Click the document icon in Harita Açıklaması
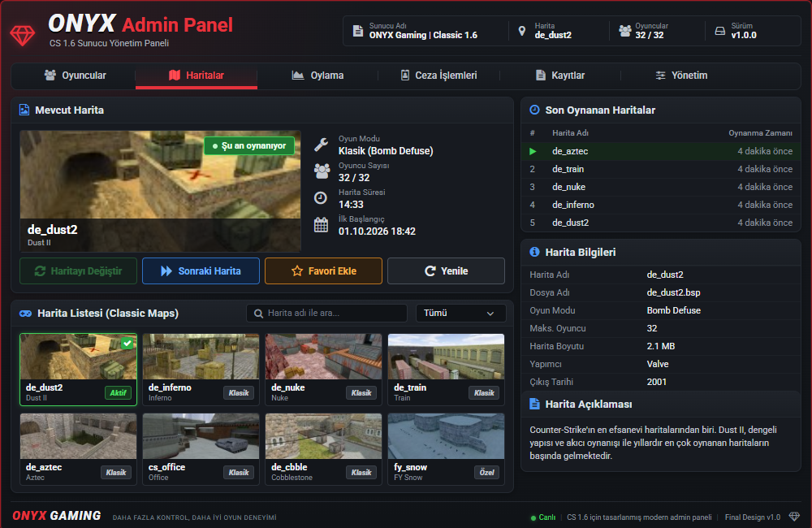The height and width of the screenshot is (528, 812). click(x=534, y=404)
